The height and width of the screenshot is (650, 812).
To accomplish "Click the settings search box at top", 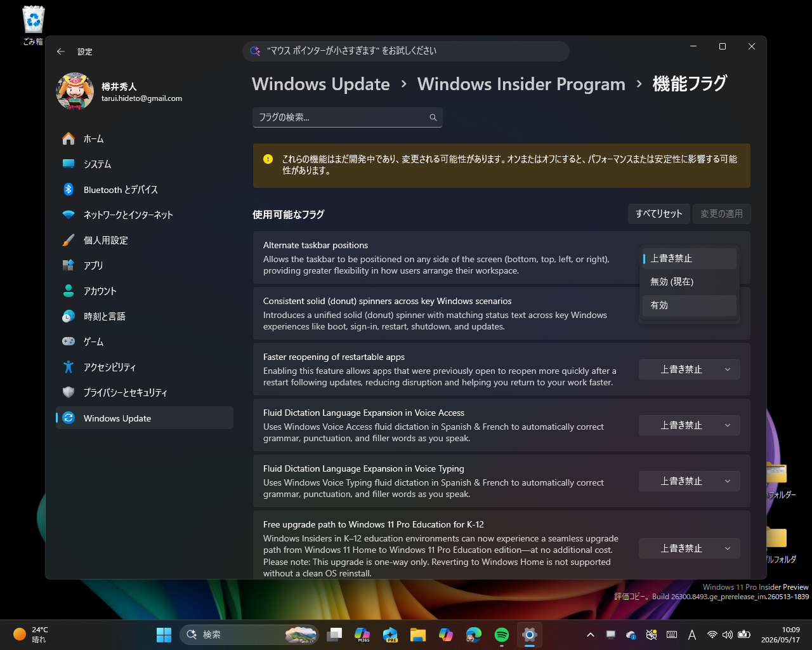I will coord(406,51).
